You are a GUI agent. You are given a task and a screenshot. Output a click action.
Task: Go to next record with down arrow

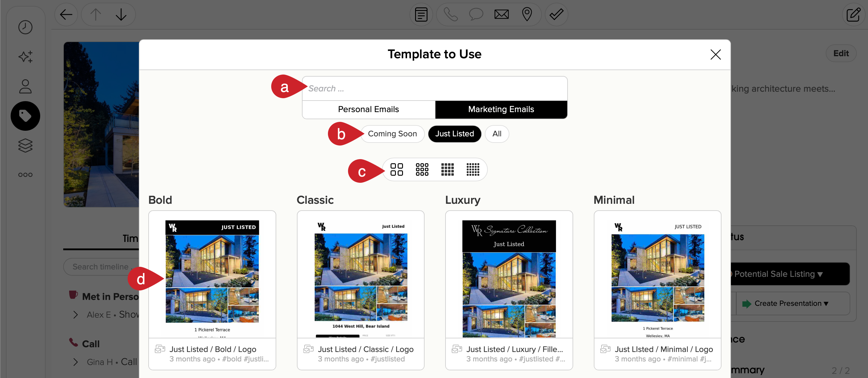[x=121, y=14]
